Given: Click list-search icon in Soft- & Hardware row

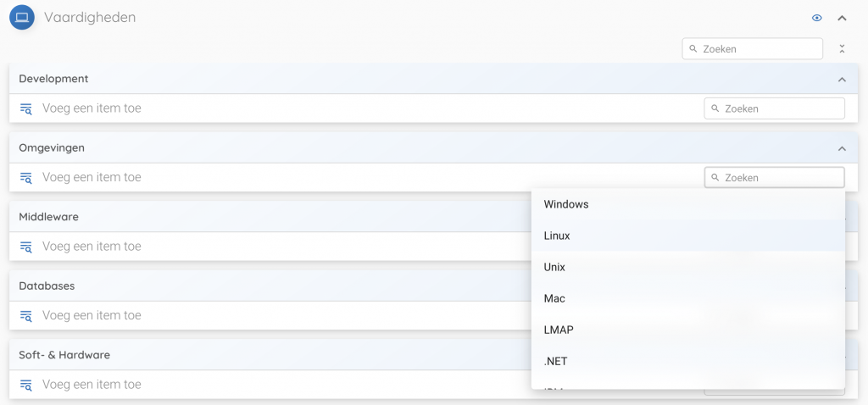Looking at the screenshot, I should click(25, 385).
